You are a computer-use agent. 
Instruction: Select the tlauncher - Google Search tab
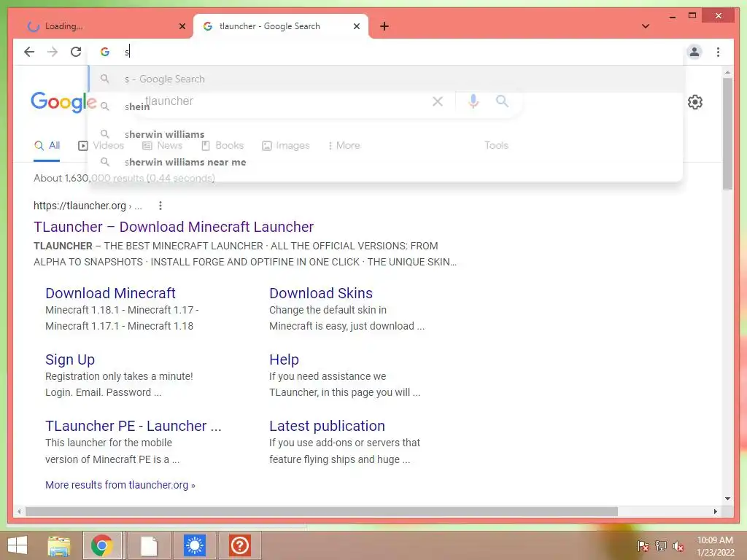pyautogui.click(x=280, y=26)
